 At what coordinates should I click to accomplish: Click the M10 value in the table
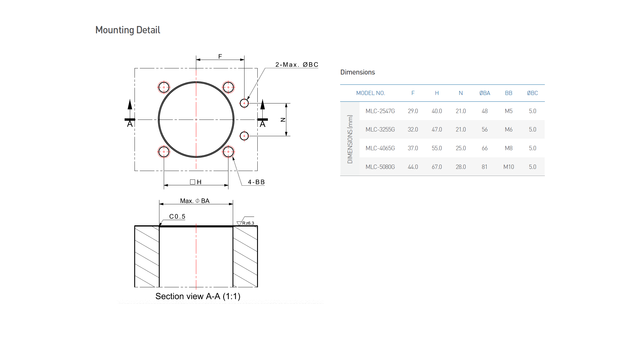point(508,167)
